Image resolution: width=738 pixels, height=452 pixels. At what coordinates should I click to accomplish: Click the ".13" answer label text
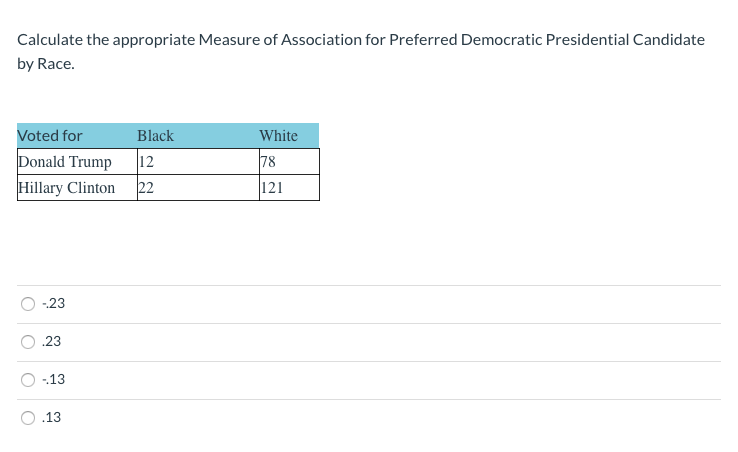tap(53, 417)
